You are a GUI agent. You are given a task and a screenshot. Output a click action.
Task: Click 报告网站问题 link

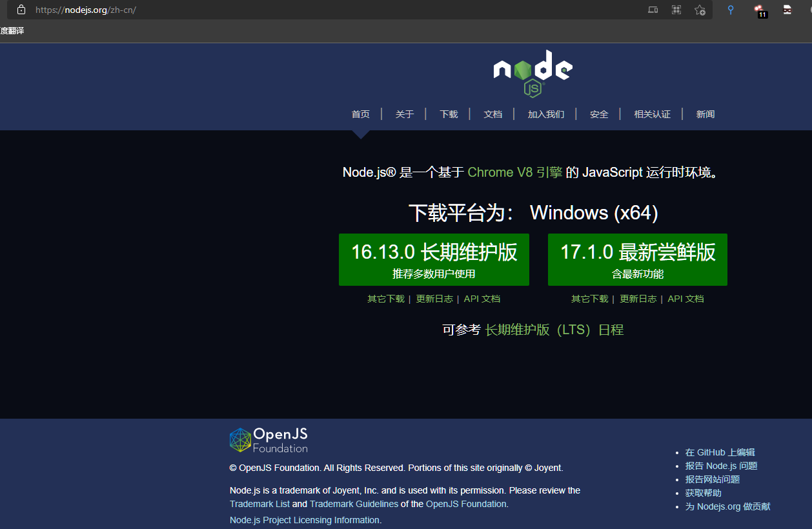[712, 479]
